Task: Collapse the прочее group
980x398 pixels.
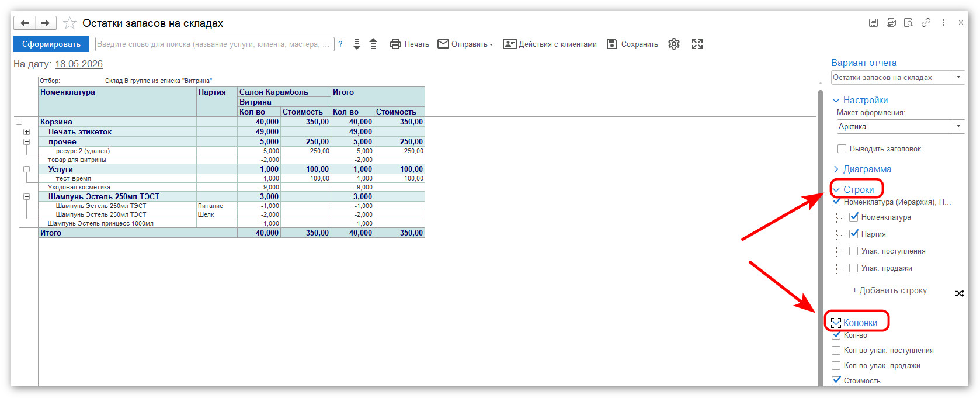Action: coord(26,142)
